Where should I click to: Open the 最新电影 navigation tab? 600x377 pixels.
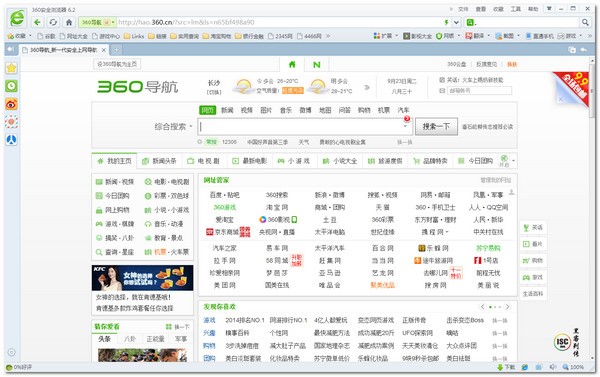(x=249, y=161)
